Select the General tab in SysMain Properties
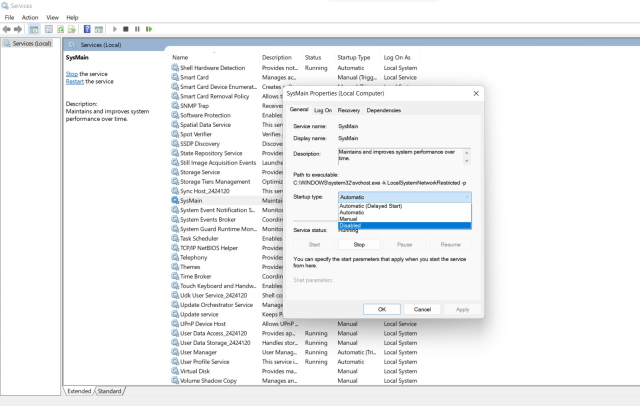The width and height of the screenshot is (640, 406). [x=299, y=109]
